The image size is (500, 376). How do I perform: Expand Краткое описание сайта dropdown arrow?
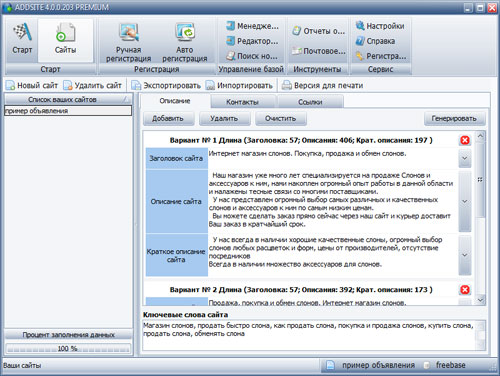(x=465, y=255)
